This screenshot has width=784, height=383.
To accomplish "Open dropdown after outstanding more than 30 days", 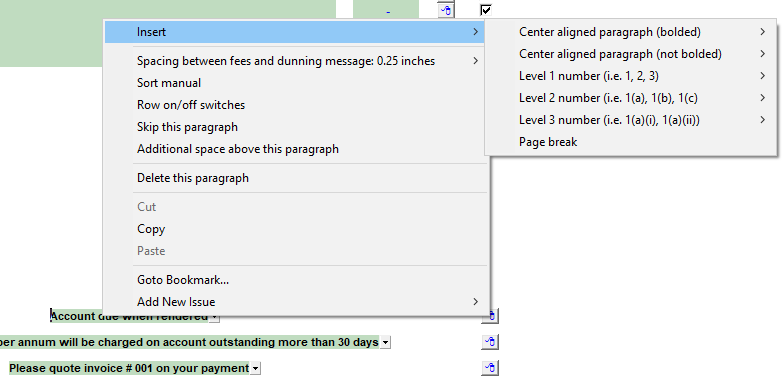I will pyautogui.click(x=385, y=342).
